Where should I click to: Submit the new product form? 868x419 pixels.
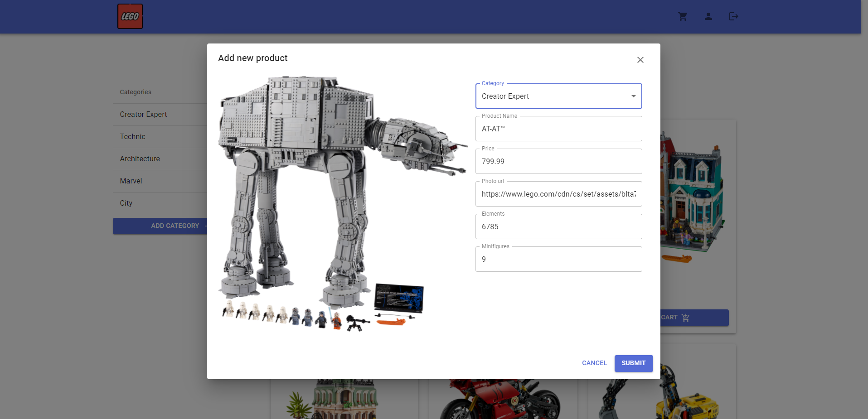633,363
